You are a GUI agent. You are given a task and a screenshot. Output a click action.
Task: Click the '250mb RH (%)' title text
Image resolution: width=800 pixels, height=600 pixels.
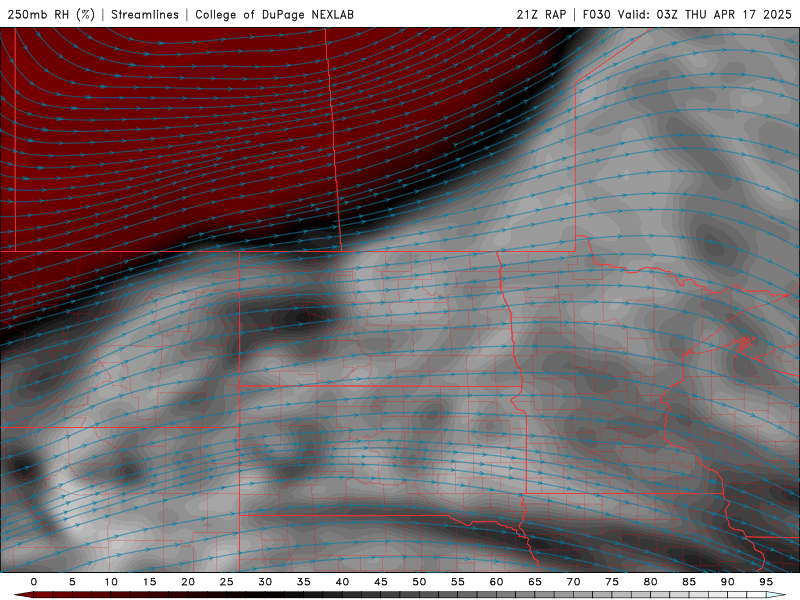click(x=51, y=14)
